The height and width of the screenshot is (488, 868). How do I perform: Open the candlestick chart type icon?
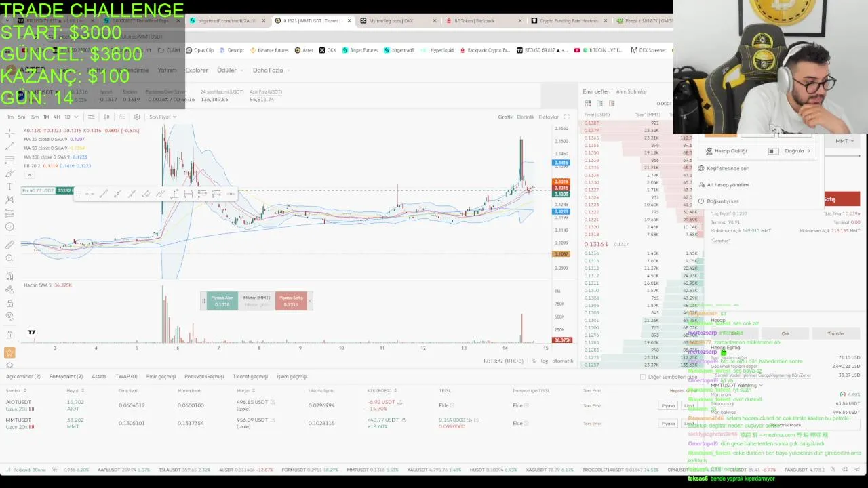coord(106,117)
